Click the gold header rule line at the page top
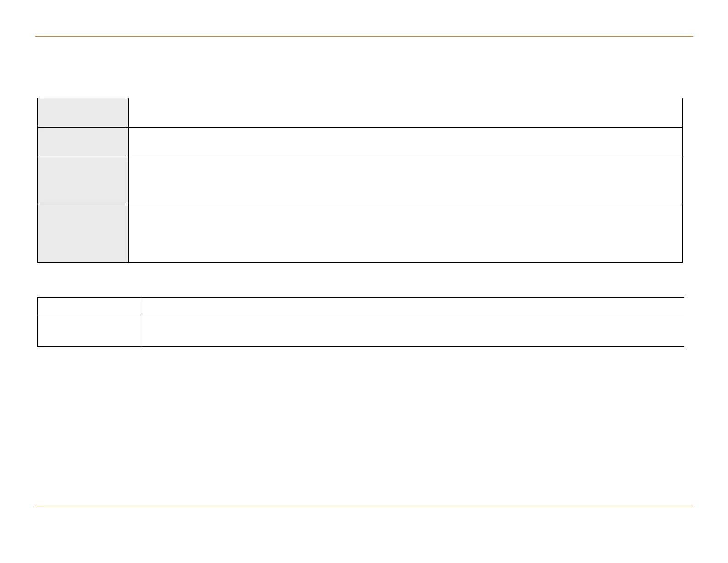728x563 pixels. (364, 36)
